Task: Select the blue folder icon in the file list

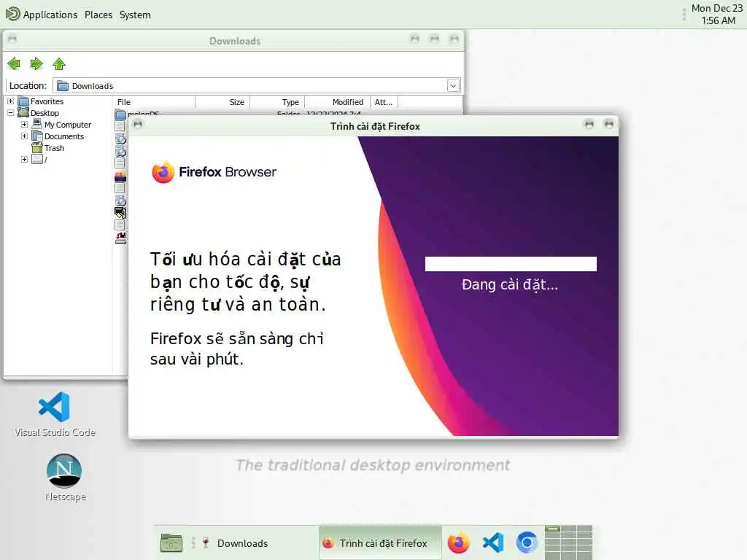Action: (x=120, y=114)
